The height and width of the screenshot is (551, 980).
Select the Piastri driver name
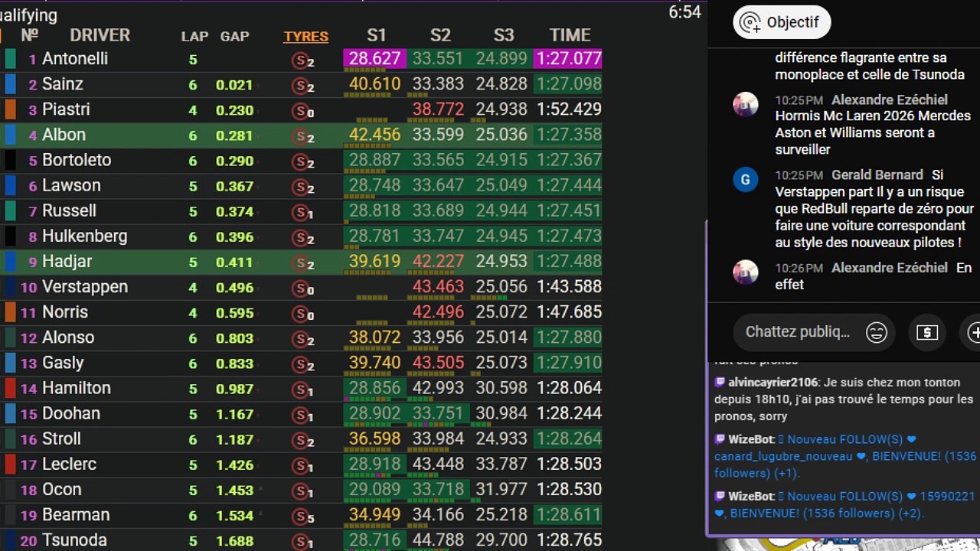(x=66, y=109)
